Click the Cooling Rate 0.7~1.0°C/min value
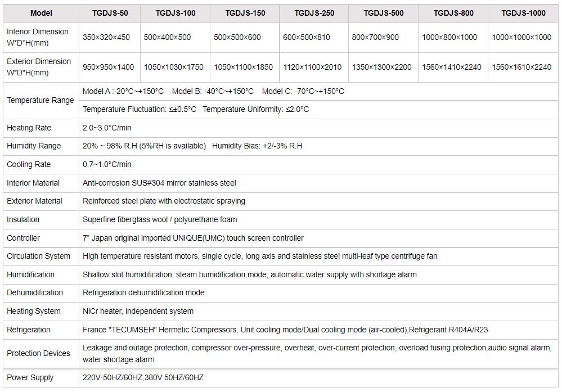The image size is (562, 392). click(x=107, y=164)
